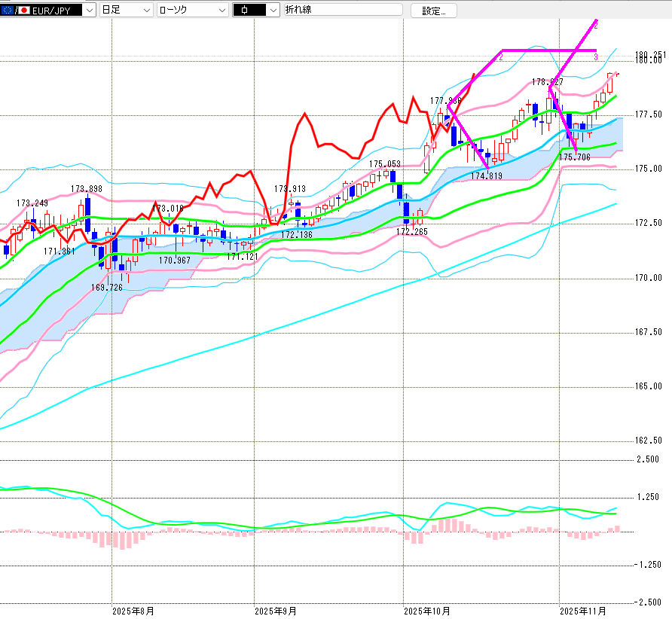
Task: Select the 2025年9月 date axis label
Action: click(275, 611)
